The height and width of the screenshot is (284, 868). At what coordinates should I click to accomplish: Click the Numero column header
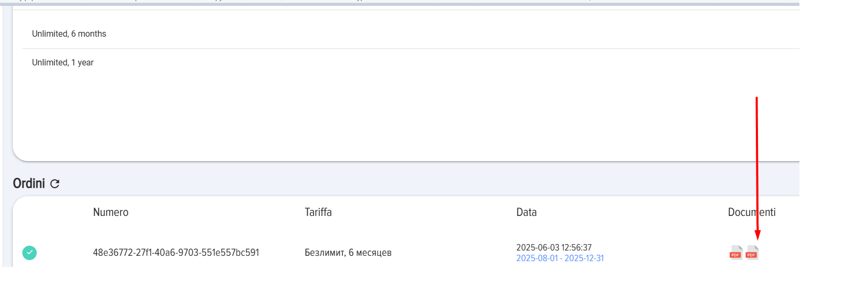(111, 212)
